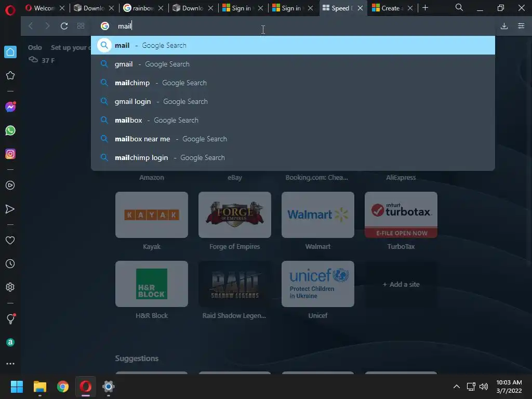Select 'mailchimp login' suggestion
Image resolution: width=532 pixels, height=399 pixels.
click(293, 157)
